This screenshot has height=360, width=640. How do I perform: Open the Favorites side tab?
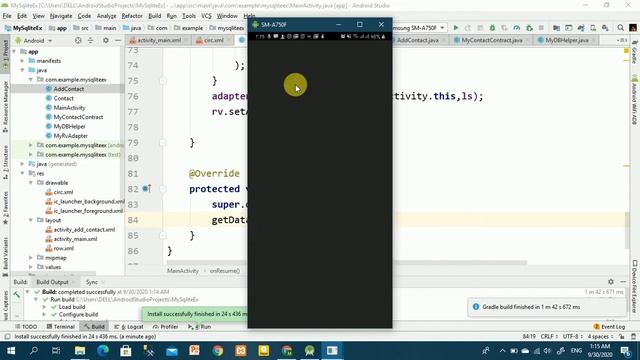(x=5, y=208)
